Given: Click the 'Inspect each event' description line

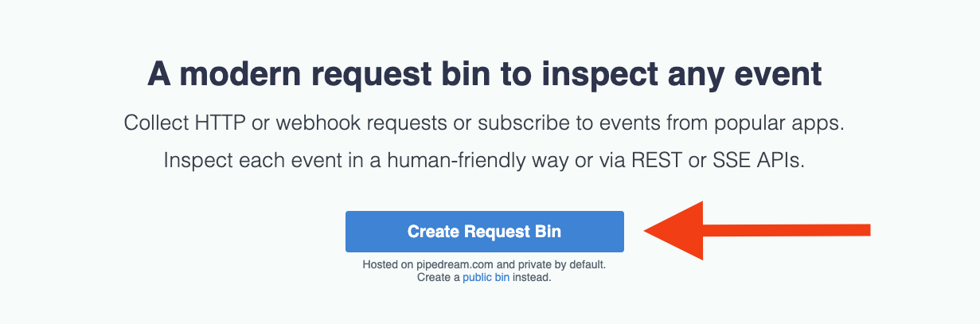Looking at the screenshot, I should click(485, 160).
